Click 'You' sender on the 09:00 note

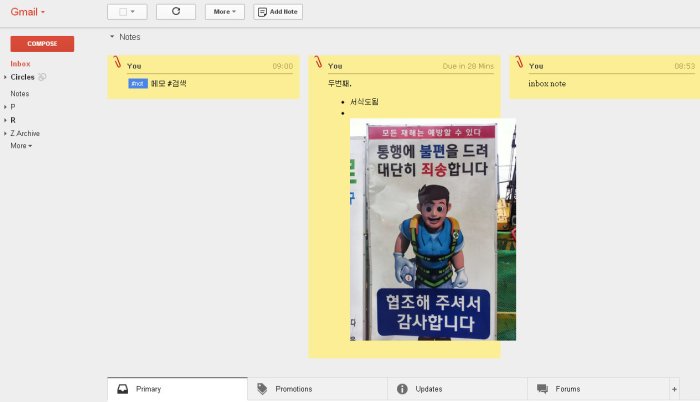(134, 66)
